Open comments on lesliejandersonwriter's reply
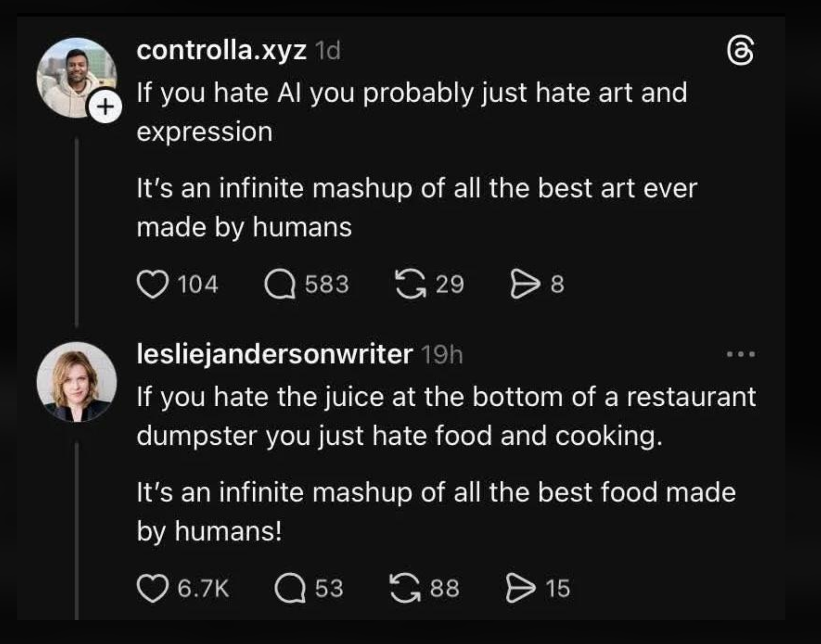The height and width of the screenshot is (644, 821). (x=290, y=589)
